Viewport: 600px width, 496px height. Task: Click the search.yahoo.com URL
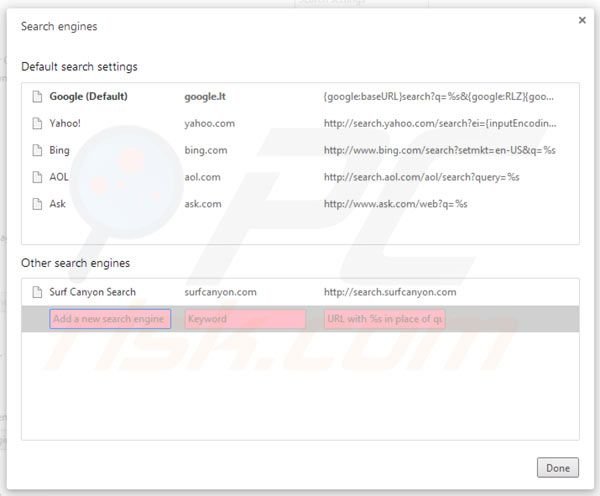(x=440, y=124)
